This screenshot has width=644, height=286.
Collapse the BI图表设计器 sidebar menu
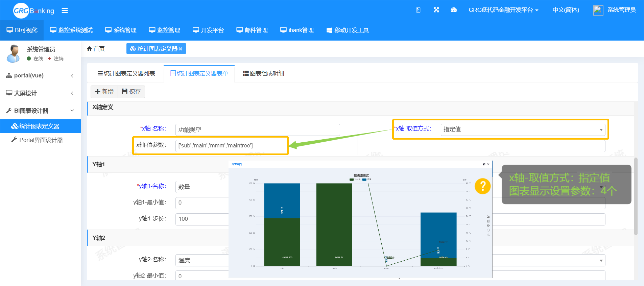tap(41, 111)
